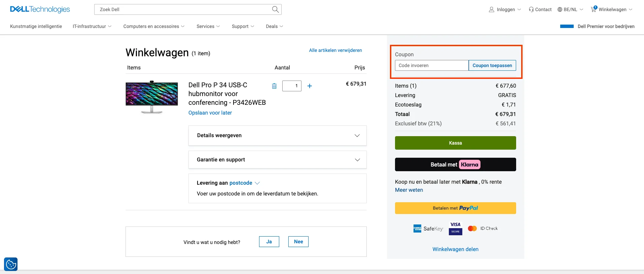Click the headset Contact icon
The image size is (644, 274).
[x=531, y=9]
